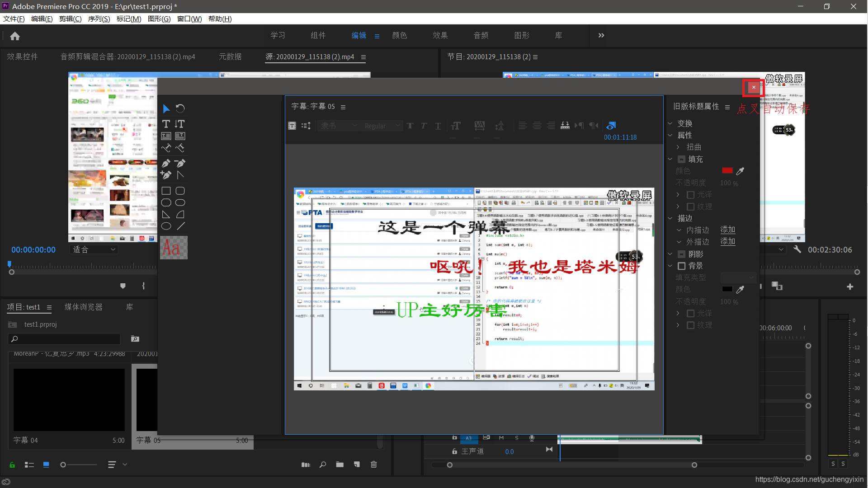Image resolution: width=868 pixels, height=488 pixels.
Task: Open the Media Browser tab
Action: (x=84, y=307)
